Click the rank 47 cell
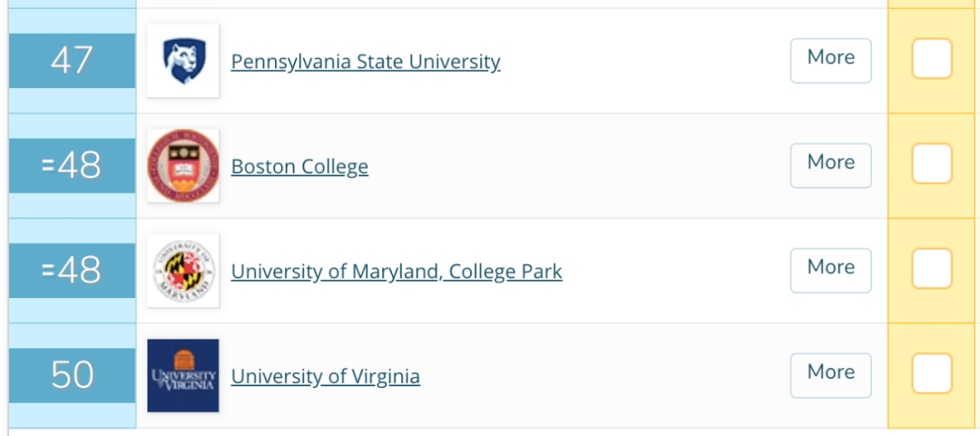Screen dimensions: 980x436 click(73, 61)
